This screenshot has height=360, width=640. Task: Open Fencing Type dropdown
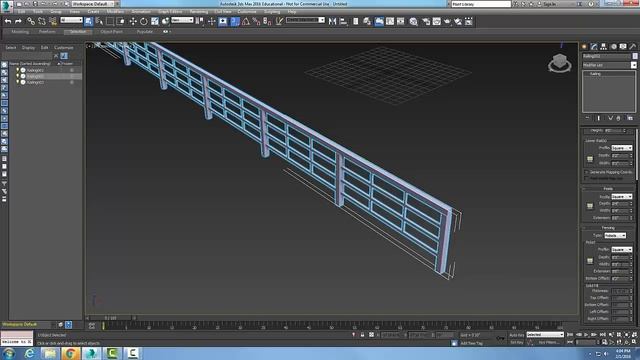point(615,236)
